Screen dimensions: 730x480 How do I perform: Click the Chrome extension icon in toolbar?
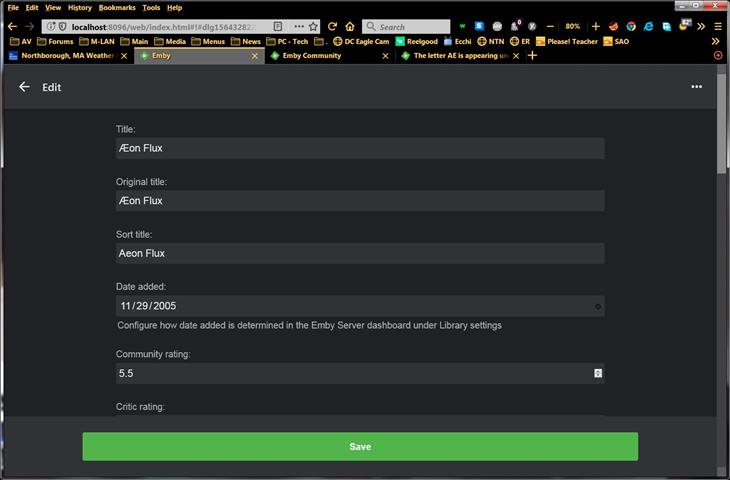pyautogui.click(x=631, y=27)
